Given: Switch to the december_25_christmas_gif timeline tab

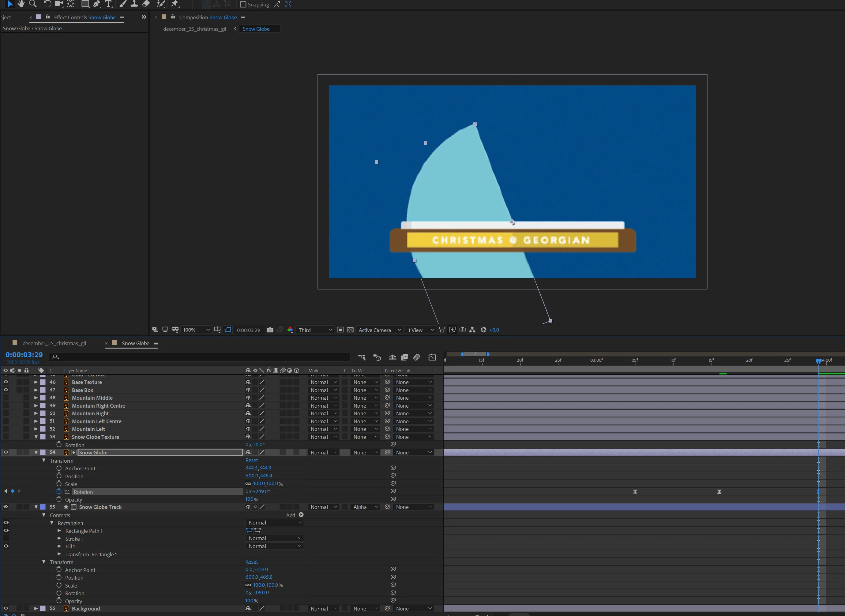Looking at the screenshot, I should point(54,343).
